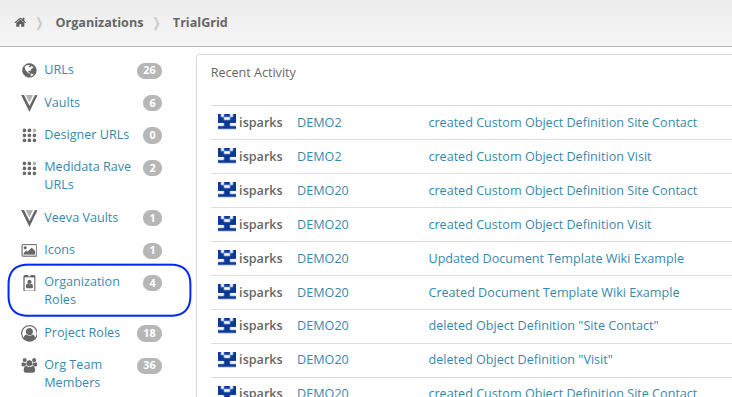The image size is (732, 397).
Task: Click the Veeva Vaults V icon
Action: click(29, 218)
